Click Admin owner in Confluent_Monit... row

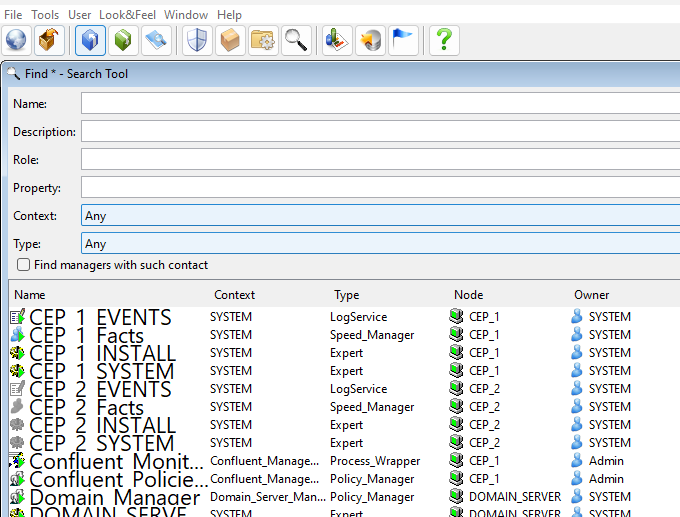click(606, 461)
